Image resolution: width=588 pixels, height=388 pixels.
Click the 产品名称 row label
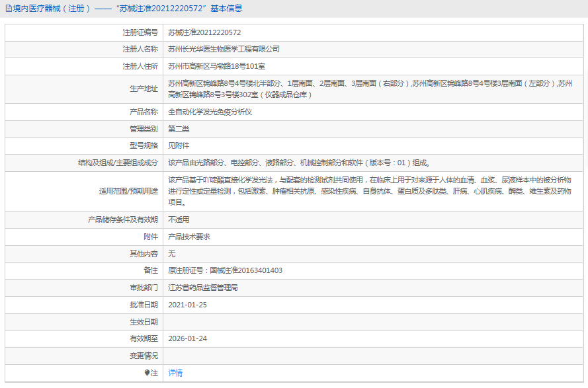click(x=144, y=112)
